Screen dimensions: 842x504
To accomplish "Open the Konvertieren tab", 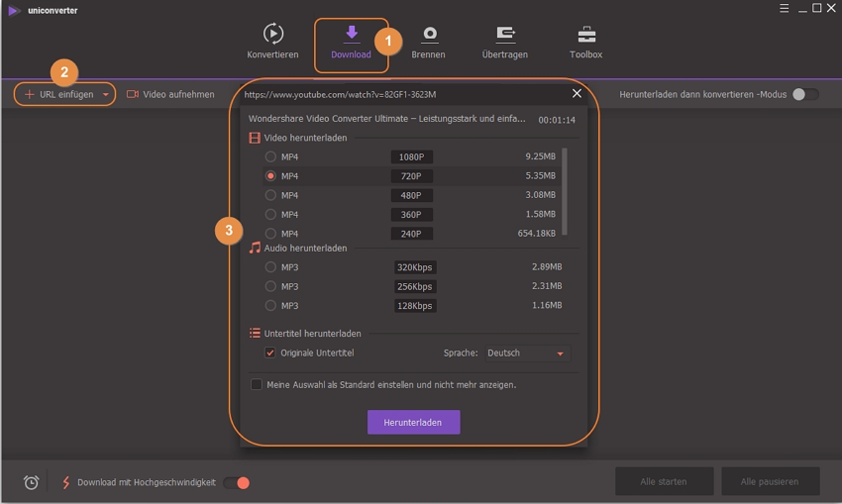I will pyautogui.click(x=272, y=42).
